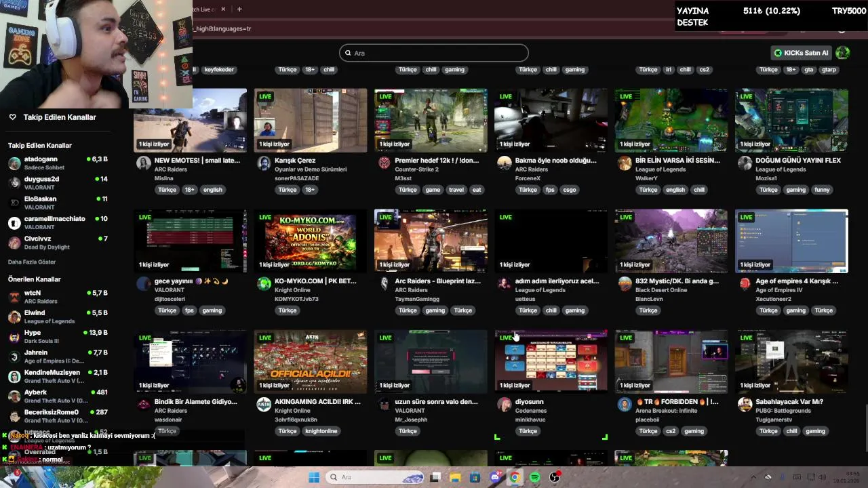Expand followed list with Daha Fazla Göster

32,262
